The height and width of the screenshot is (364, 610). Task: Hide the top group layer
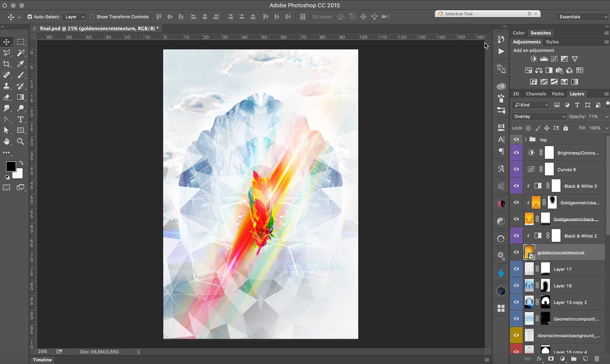tap(516, 139)
